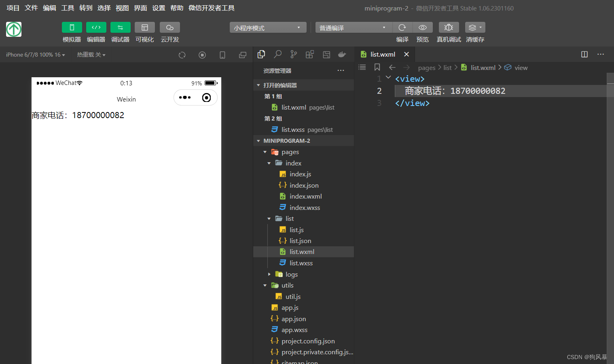Close the list.wxml editor tab

click(x=407, y=54)
